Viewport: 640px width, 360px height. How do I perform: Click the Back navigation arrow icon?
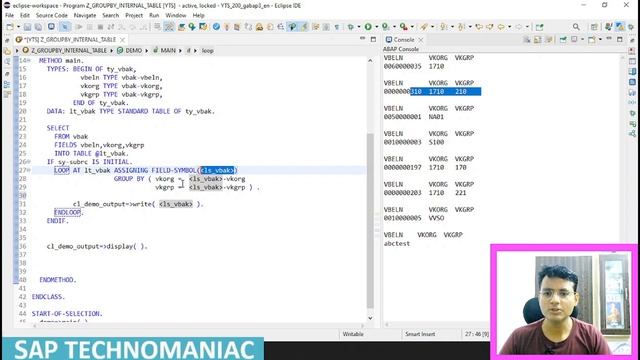click(x=501, y=27)
